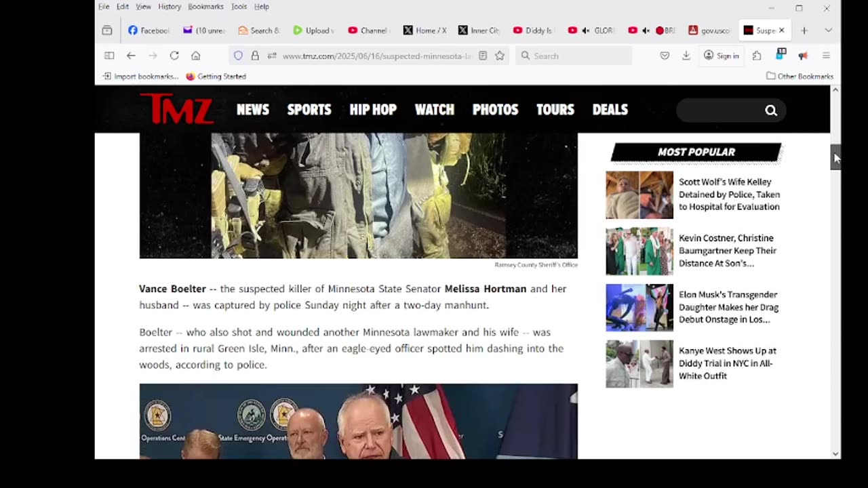
Task: Open the Tools menu
Action: coord(239,7)
